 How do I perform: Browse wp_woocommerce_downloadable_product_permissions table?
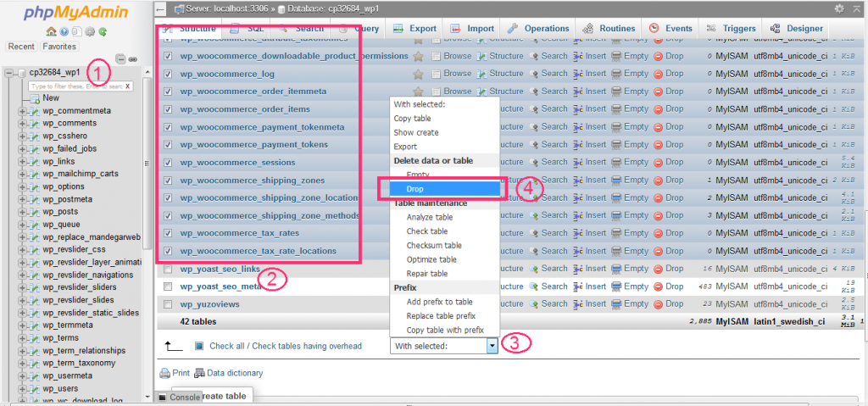point(452,56)
